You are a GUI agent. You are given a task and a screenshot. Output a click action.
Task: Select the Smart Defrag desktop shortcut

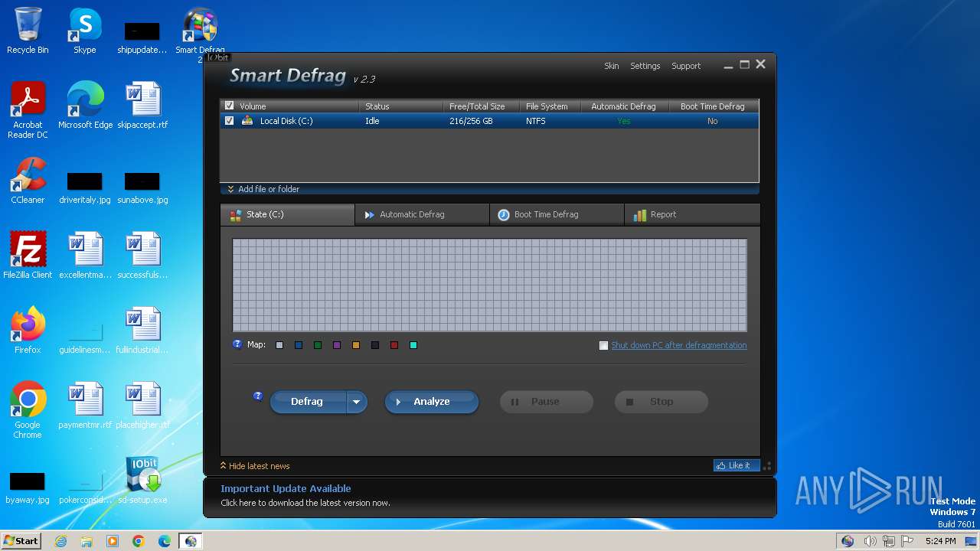200,31
